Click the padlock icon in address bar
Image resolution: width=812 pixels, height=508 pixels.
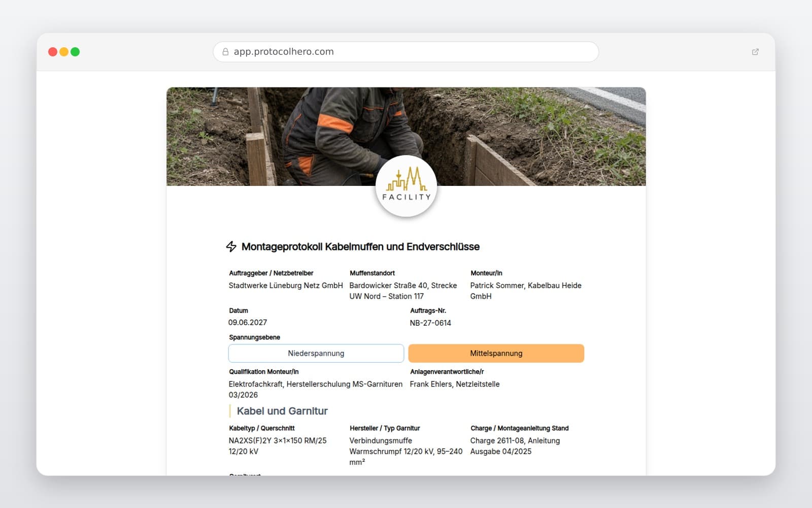[x=225, y=52]
